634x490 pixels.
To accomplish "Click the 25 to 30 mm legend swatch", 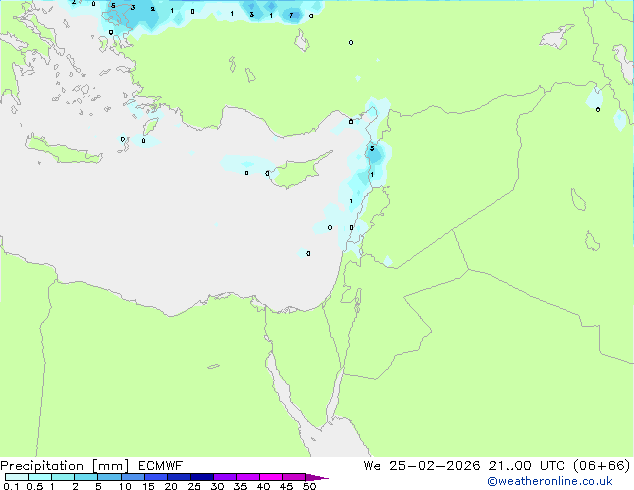I will [202, 477].
